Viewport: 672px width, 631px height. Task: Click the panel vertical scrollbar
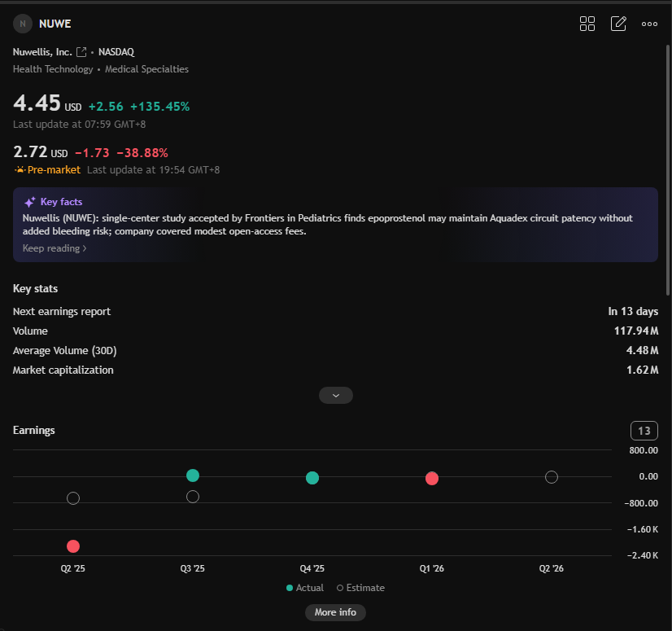click(x=668, y=170)
